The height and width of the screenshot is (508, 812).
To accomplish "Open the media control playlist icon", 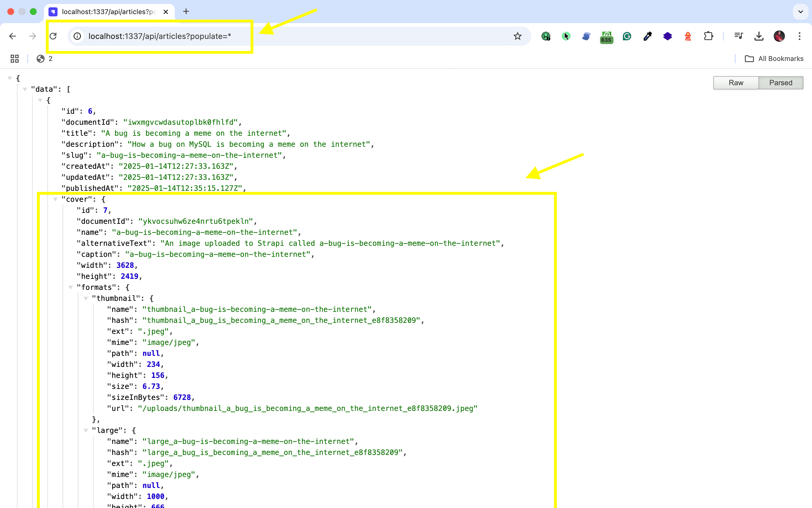I will (x=738, y=36).
